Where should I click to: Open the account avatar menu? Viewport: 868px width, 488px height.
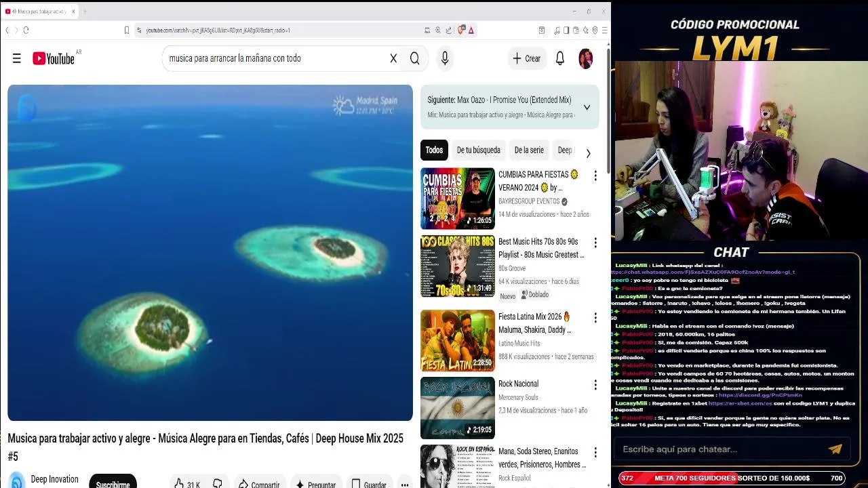[585, 58]
